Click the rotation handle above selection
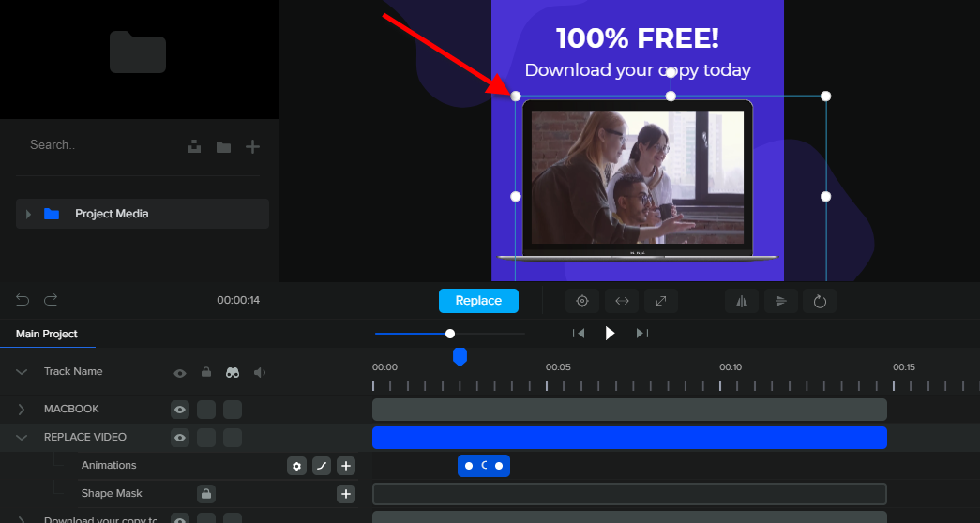Screen dimensions: 980x523 coord(671,72)
